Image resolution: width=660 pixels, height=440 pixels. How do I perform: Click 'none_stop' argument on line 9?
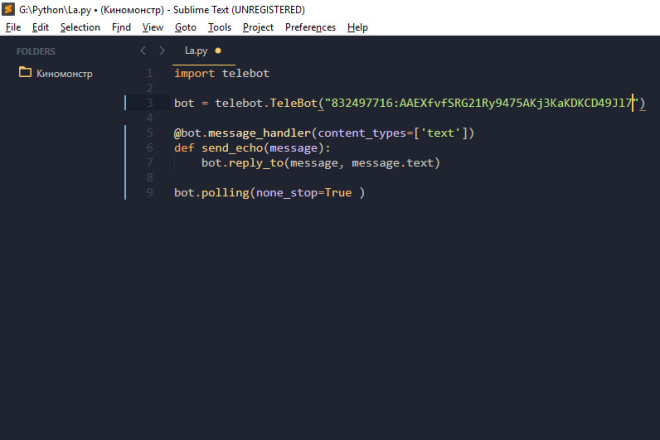coord(287,193)
